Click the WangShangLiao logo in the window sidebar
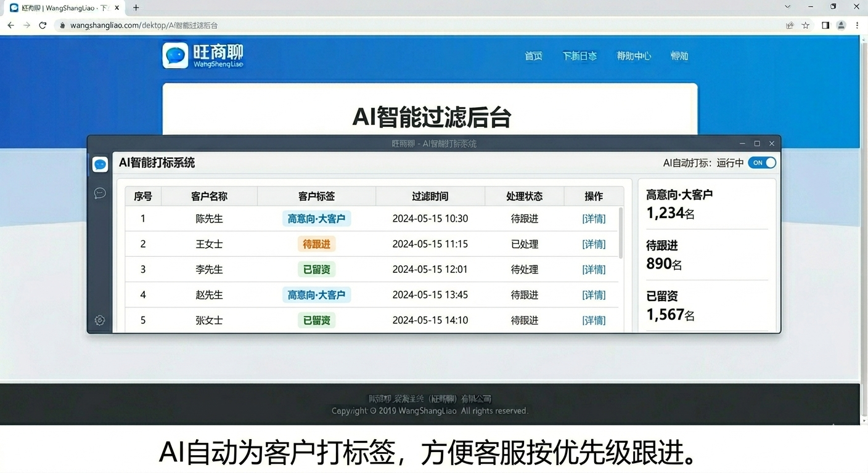 [100, 164]
